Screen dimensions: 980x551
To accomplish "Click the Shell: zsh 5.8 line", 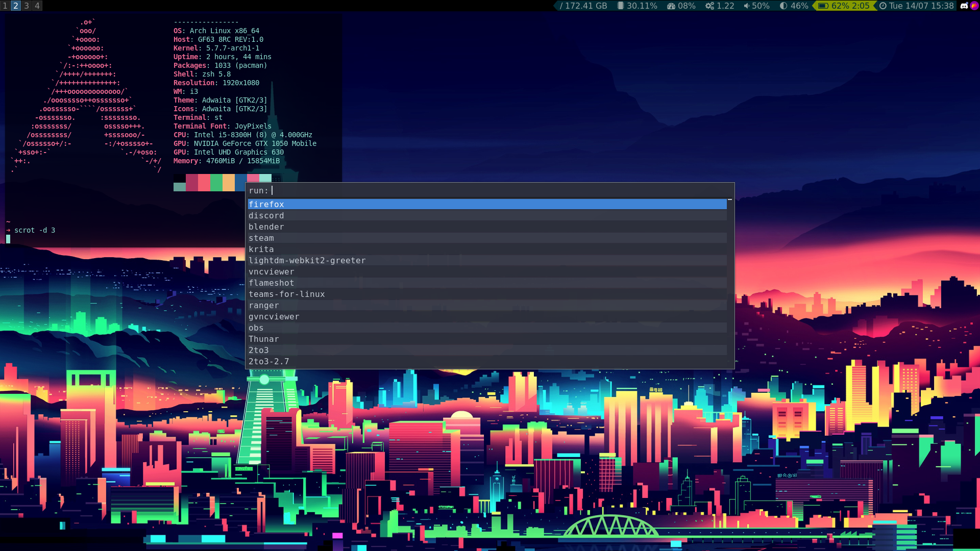I will (x=202, y=74).
